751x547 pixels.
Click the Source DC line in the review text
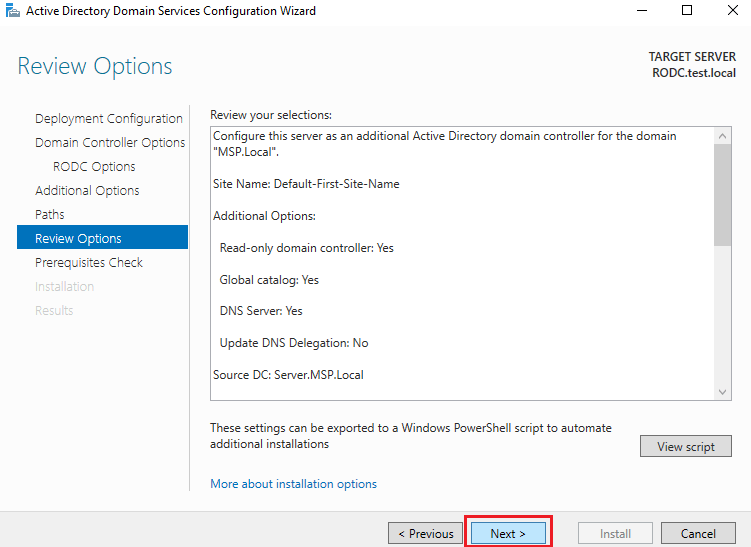point(288,375)
